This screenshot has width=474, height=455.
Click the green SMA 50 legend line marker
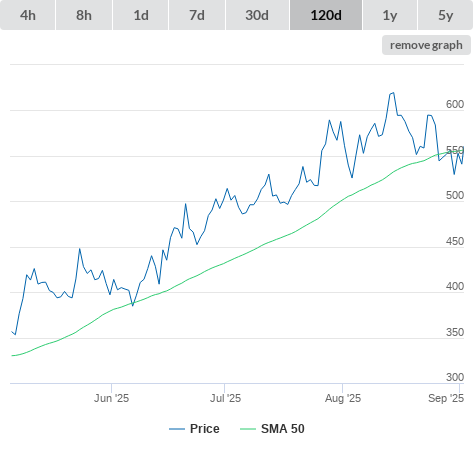[248, 429]
